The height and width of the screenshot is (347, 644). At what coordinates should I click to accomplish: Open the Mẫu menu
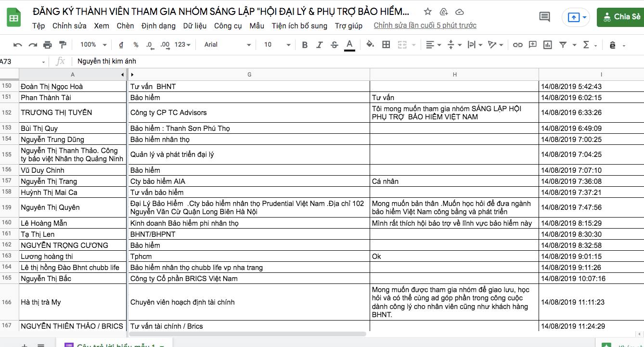pyautogui.click(x=257, y=26)
